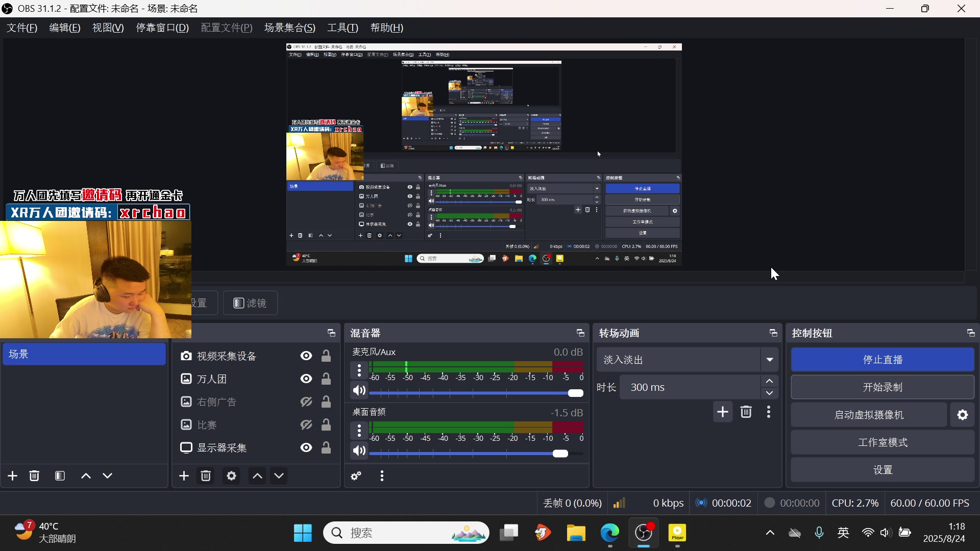Open OBS Studio from the taskbar
The height and width of the screenshot is (551, 980).
click(644, 533)
